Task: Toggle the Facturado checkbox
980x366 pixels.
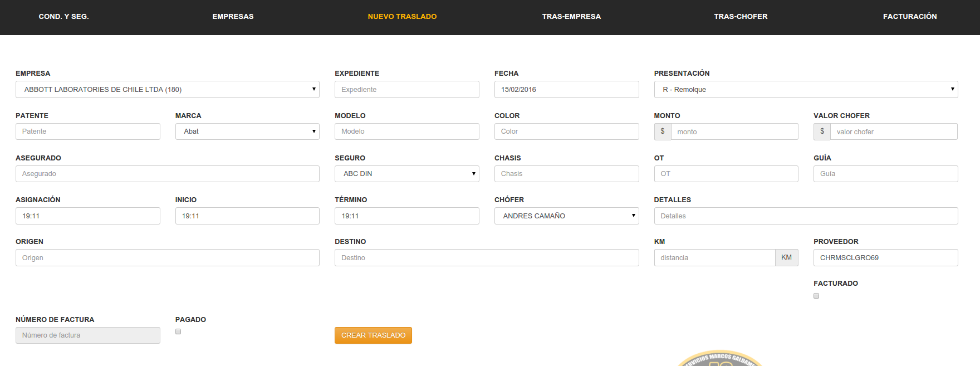Action: click(x=816, y=296)
